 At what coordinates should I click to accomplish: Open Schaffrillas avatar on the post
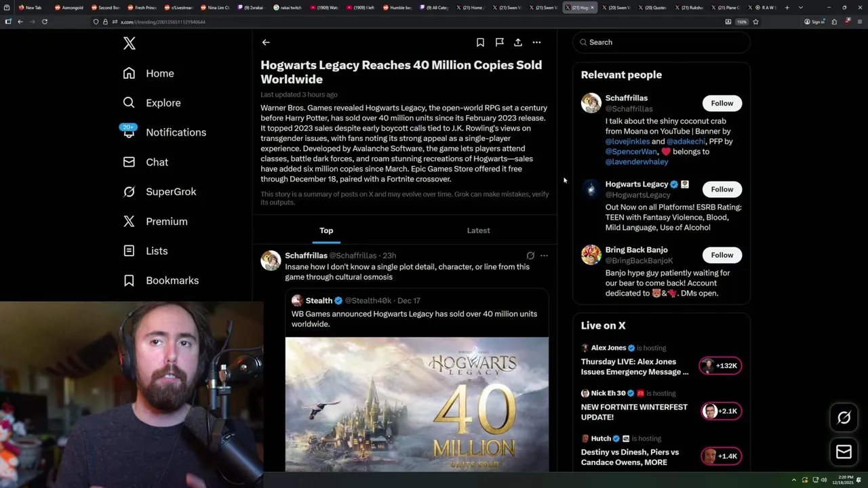click(x=271, y=260)
